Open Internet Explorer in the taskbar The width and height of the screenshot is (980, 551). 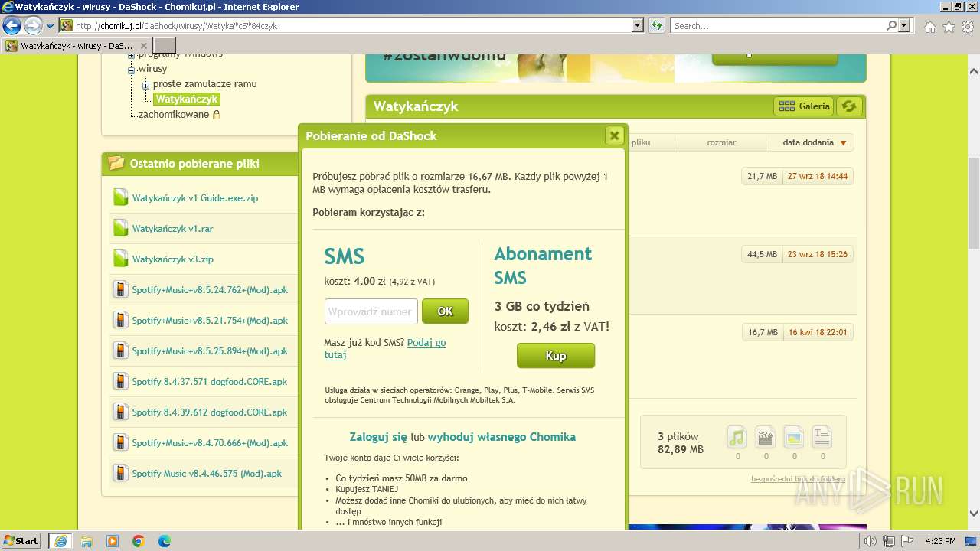[60, 541]
